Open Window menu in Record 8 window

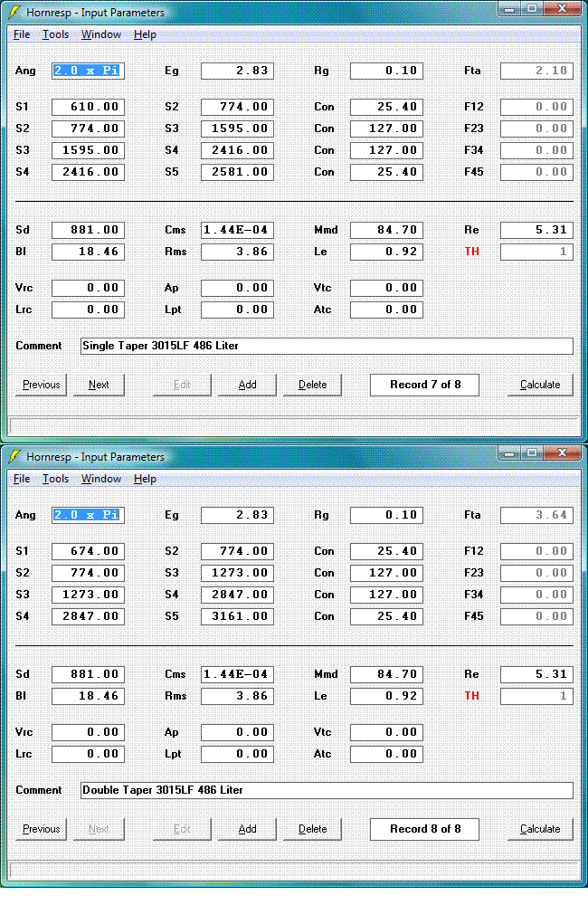pyautogui.click(x=101, y=479)
